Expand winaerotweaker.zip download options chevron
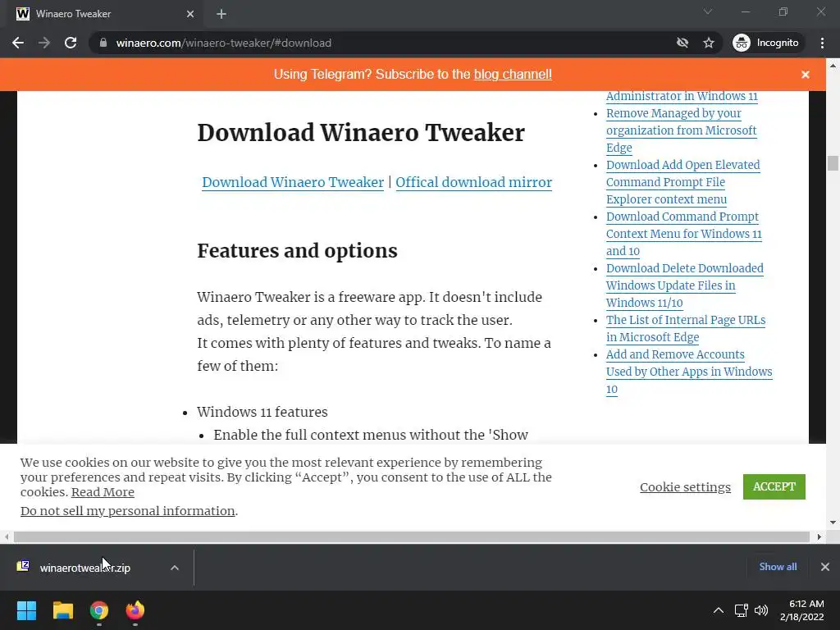The image size is (840, 630). tap(175, 568)
